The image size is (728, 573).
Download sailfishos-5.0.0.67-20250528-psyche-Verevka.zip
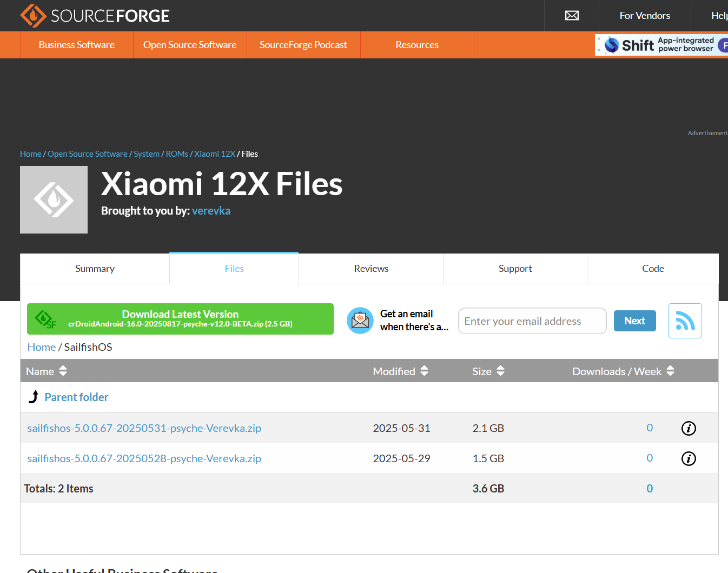tap(144, 458)
